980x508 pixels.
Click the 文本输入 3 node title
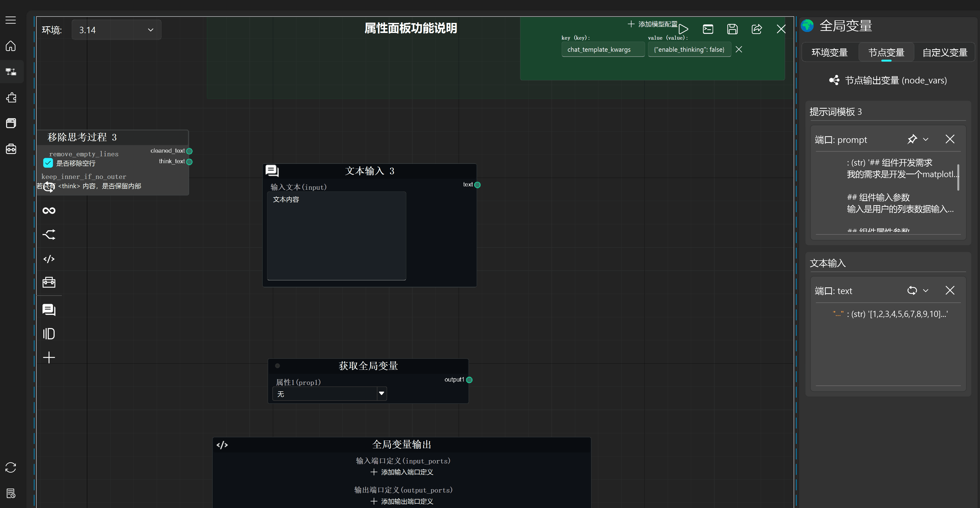click(370, 171)
